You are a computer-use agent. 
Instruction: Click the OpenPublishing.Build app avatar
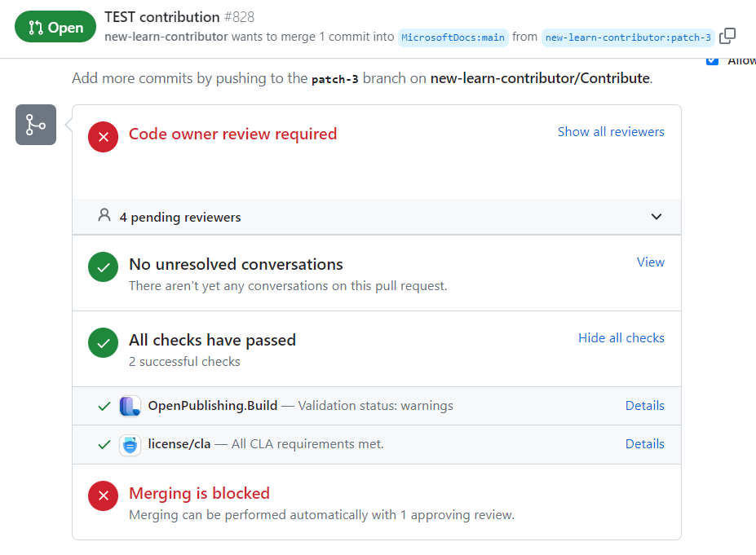[x=130, y=406]
